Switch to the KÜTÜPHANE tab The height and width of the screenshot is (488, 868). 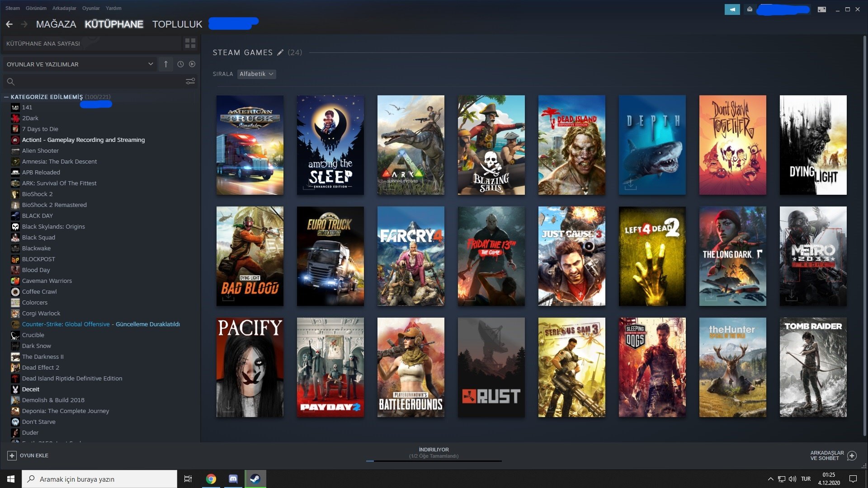(x=114, y=24)
